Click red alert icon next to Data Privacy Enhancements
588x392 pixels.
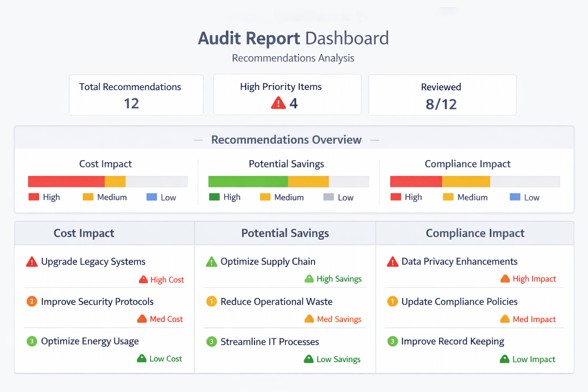pyautogui.click(x=392, y=262)
